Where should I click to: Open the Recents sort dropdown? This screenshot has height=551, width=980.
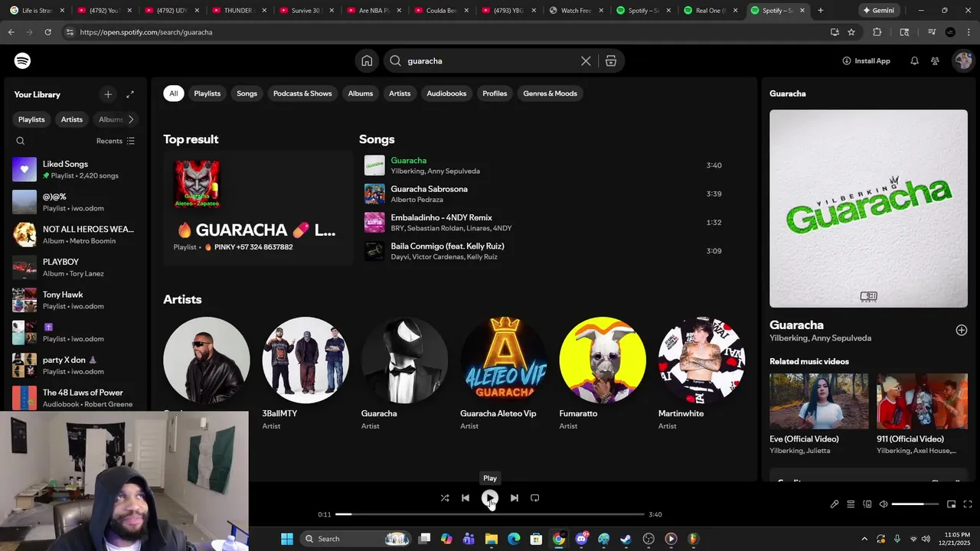pyautogui.click(x=116, y=141)
